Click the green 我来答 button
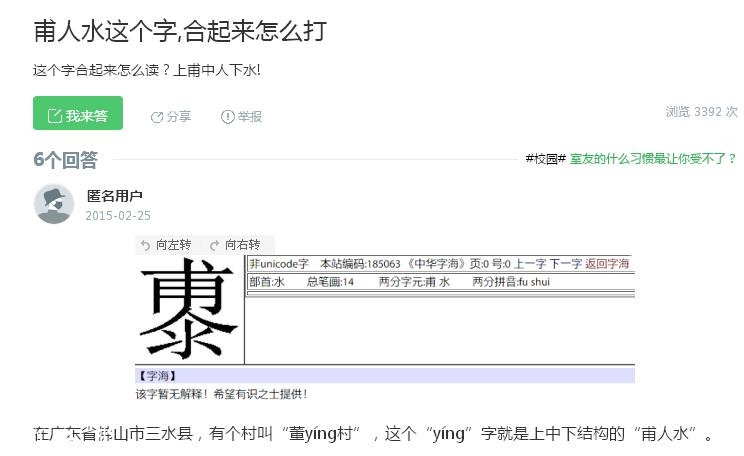744x456 pixels. (78, 114)
